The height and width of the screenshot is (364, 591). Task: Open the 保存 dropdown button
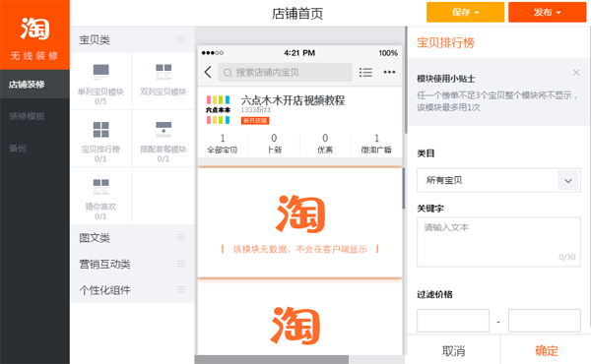tap(465, 12)
